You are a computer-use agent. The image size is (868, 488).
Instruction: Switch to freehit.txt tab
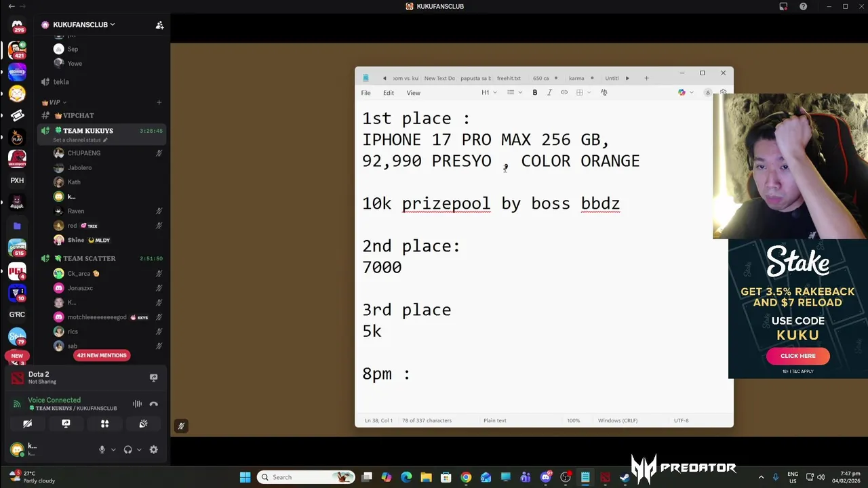click(509, 78)
